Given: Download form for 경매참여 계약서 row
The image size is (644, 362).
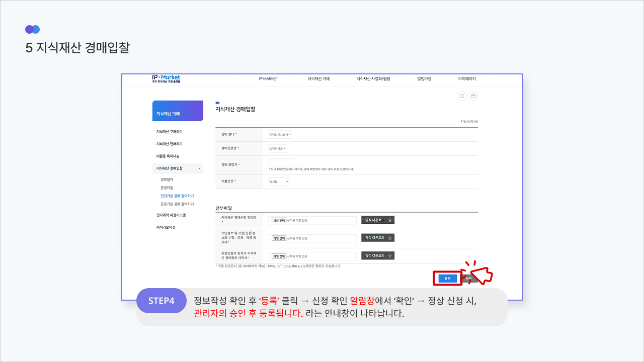Looking at the screenshot, I should tap(378, 256).
